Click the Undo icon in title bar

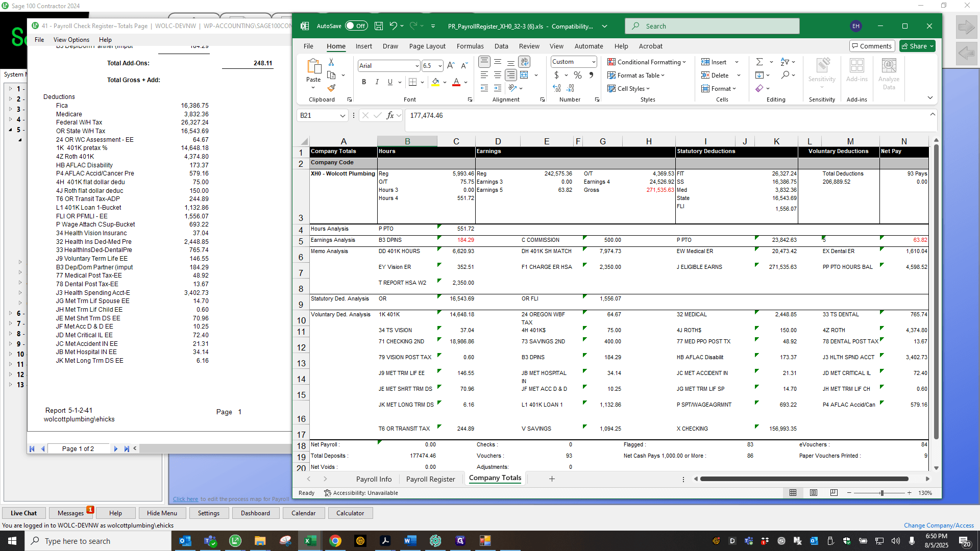click(393, 26)
